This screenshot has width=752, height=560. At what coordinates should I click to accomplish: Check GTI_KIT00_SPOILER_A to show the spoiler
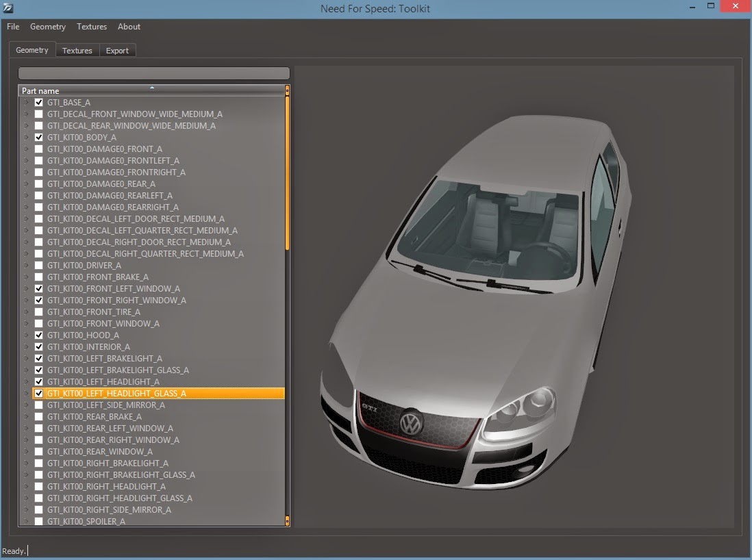(x=38, y=521)
